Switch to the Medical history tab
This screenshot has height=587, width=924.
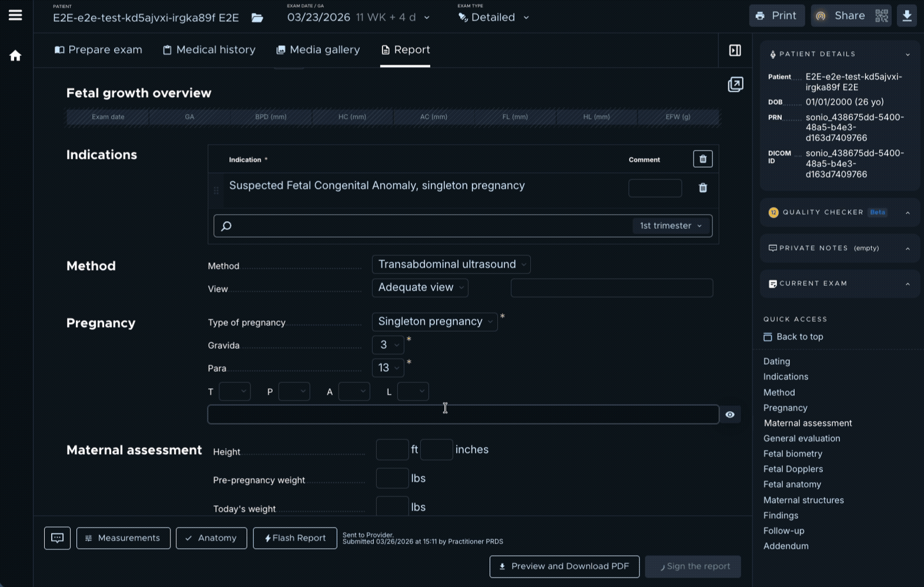click(x=209, y=50)
